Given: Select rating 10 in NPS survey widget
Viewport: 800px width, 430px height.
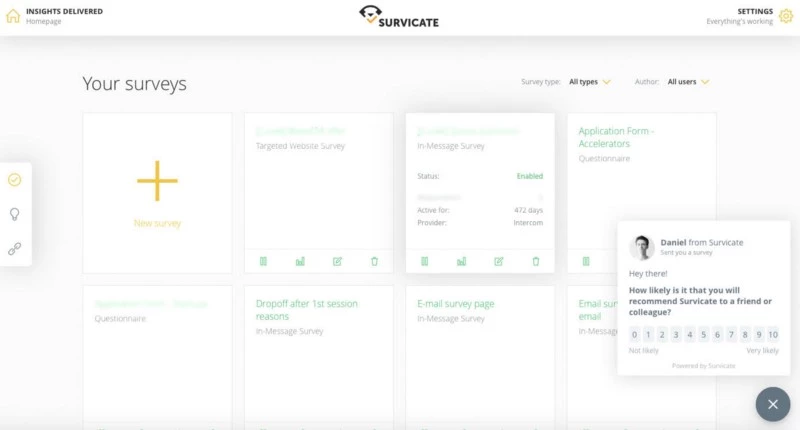Looking at the screenshot, I should click(x=773, y=335).
